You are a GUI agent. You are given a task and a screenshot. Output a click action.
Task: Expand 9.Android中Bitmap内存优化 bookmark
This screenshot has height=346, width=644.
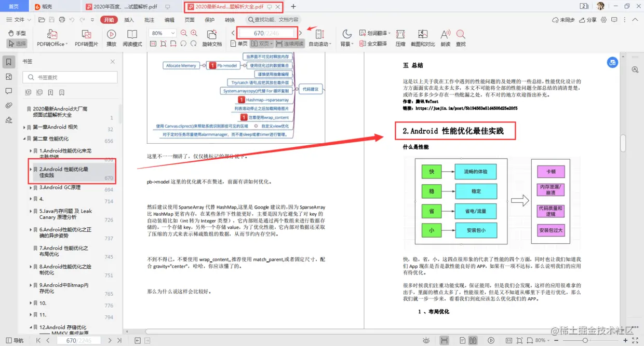[x=31, y=285]
